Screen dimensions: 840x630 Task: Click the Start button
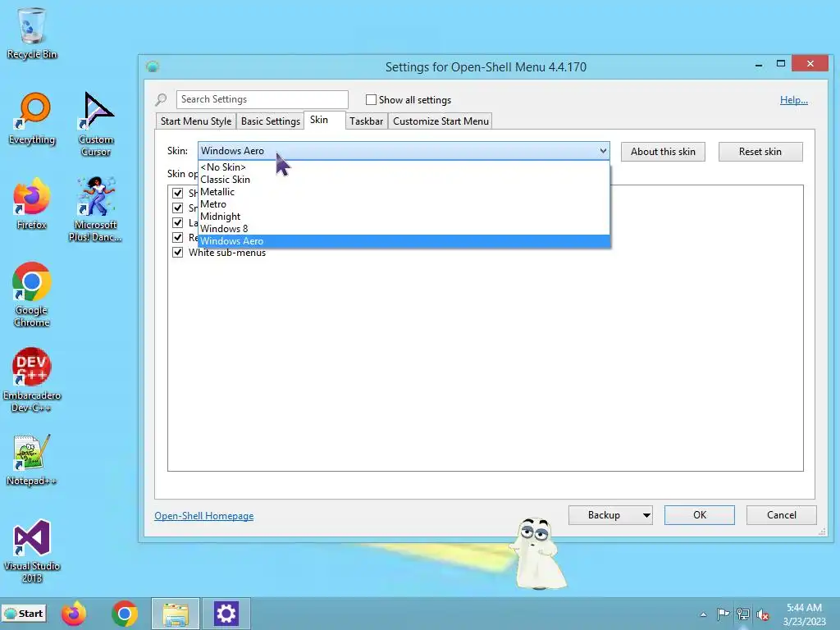pos(24,614)
